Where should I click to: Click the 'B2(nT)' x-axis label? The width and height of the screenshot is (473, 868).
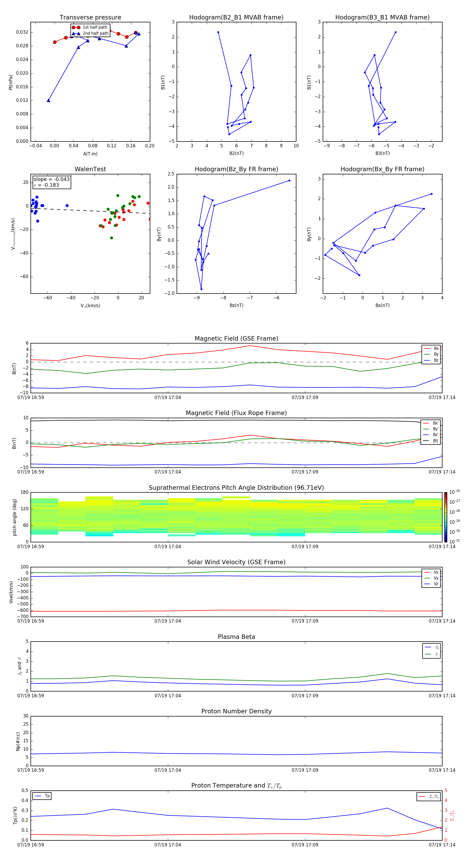(236, 153)
